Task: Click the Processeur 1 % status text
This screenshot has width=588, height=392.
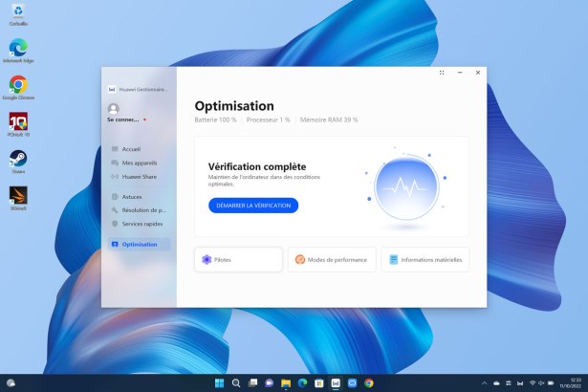Action: [x=268, y=120]
